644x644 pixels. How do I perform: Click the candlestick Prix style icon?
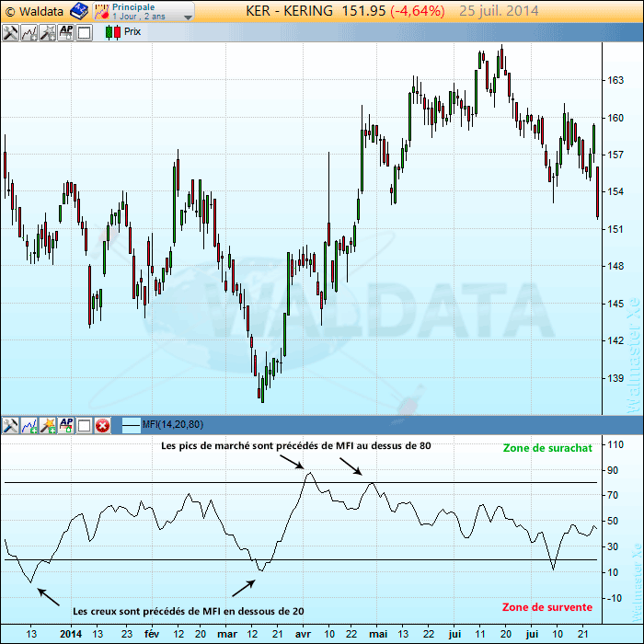click(x=113, y=32)
